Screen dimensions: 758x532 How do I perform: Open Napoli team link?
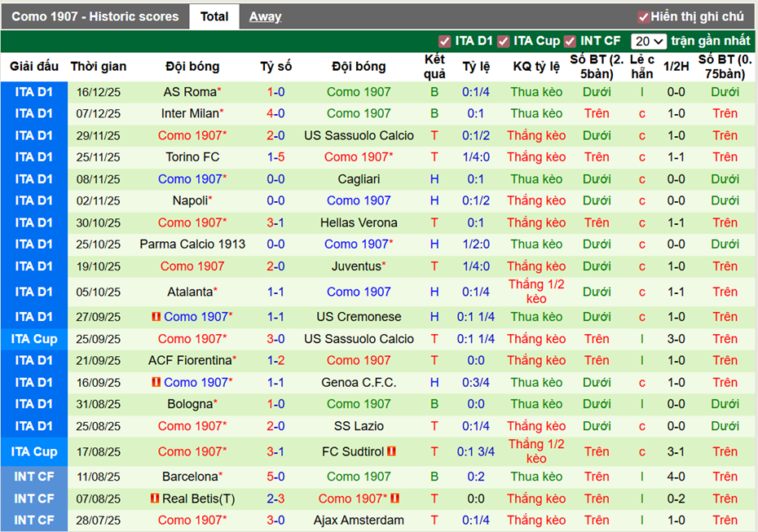point(190,200)
